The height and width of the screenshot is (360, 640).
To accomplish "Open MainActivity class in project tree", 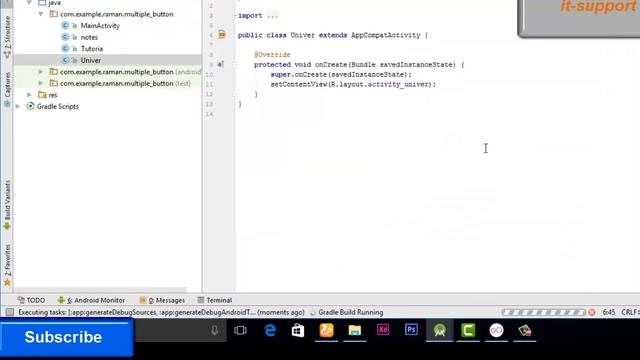I will (100, 26).
